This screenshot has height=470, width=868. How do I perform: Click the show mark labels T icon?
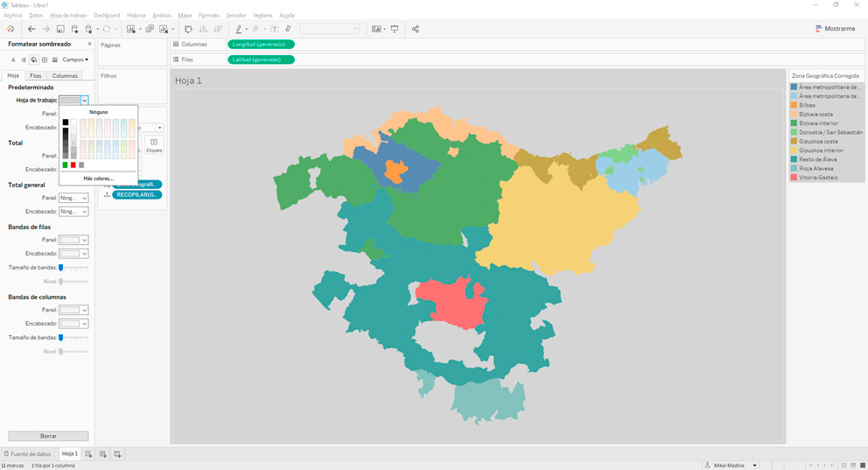pyautogui.click(x=274, y=29)
